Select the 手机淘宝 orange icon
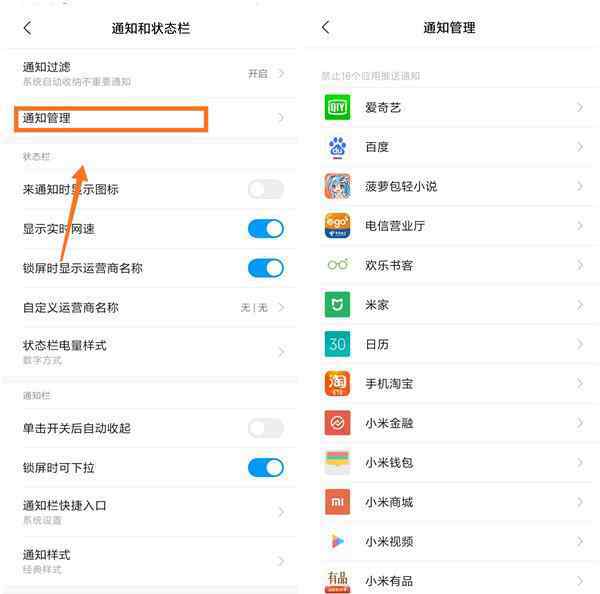 click(337, 383)
